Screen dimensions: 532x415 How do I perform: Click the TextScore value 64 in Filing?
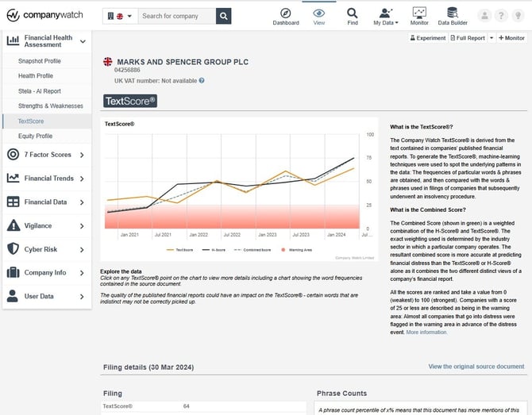pyautogui.click(x=187, y=406)
